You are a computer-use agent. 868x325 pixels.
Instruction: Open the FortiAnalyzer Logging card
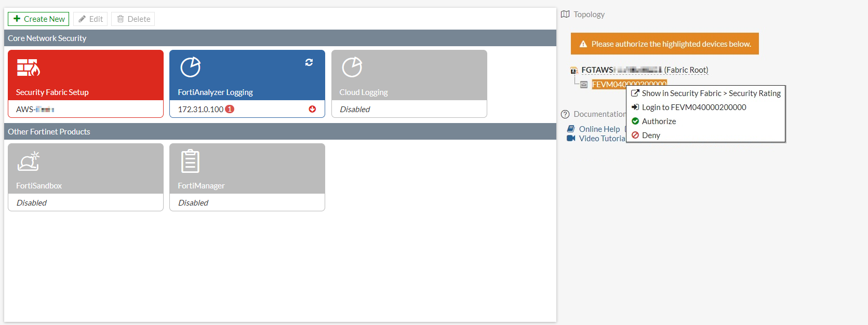click(x=247, y=84)
